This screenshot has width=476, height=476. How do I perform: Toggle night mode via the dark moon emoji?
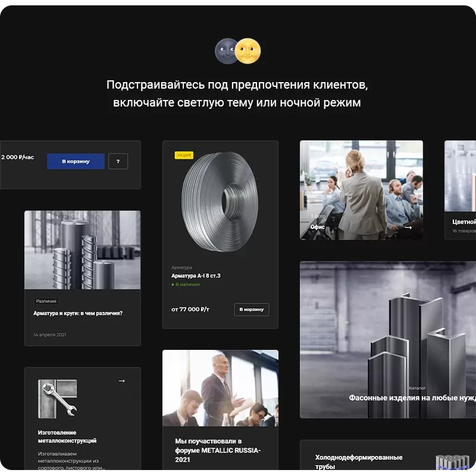click(x=225, y=52)
